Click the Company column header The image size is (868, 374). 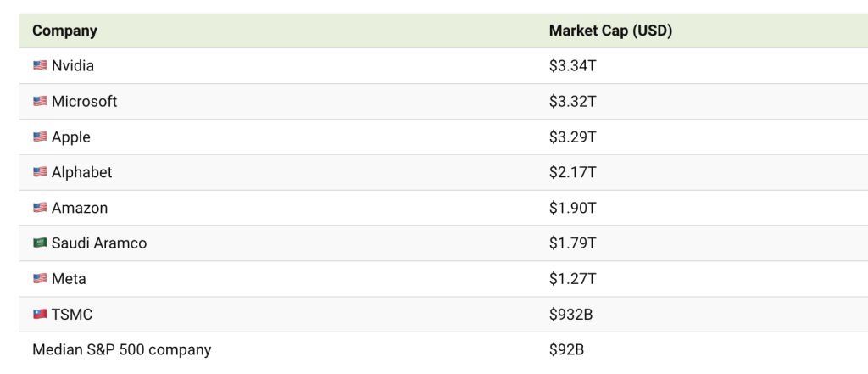(64, 31)
